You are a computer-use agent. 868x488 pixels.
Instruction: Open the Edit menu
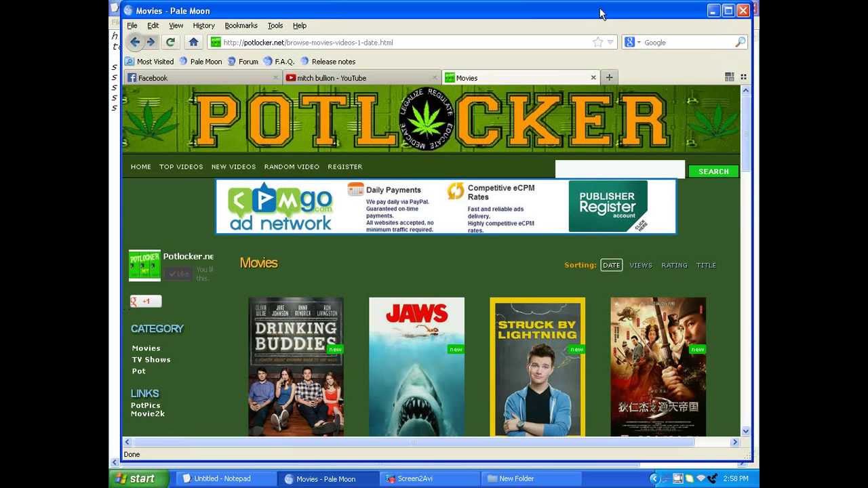[x=153, y=26]
